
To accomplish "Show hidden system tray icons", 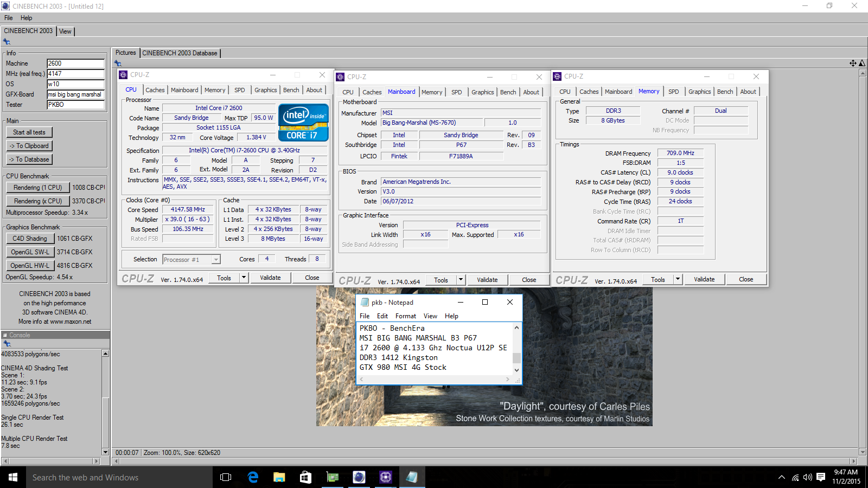I will pos(782,477).
